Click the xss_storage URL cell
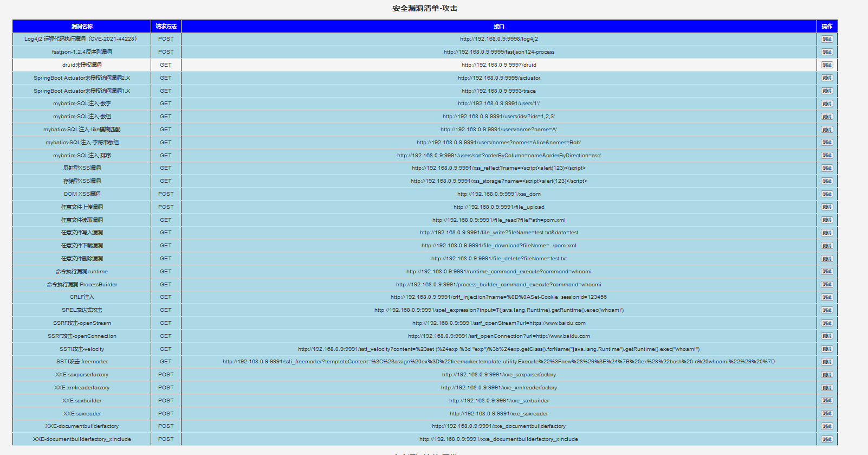 click(499, 181)
